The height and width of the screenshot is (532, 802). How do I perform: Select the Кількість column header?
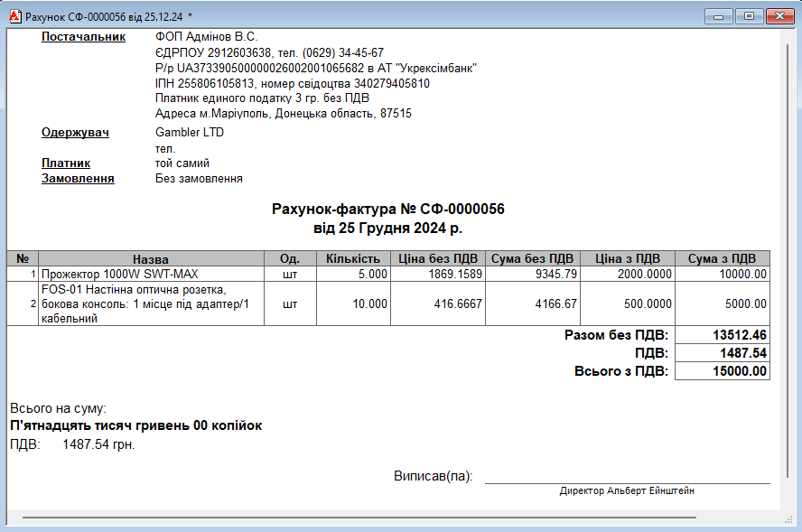353,259
